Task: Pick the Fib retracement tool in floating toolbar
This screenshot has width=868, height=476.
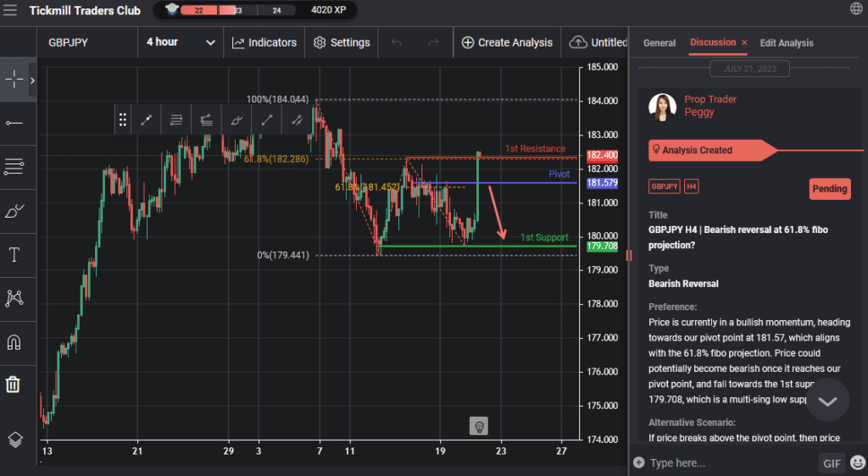Action: click(x=176, y=119)
